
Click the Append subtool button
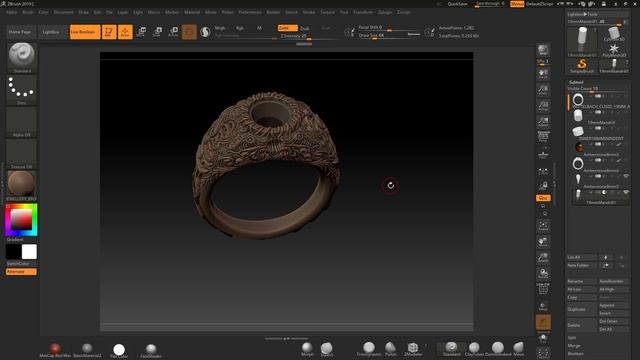613,305
